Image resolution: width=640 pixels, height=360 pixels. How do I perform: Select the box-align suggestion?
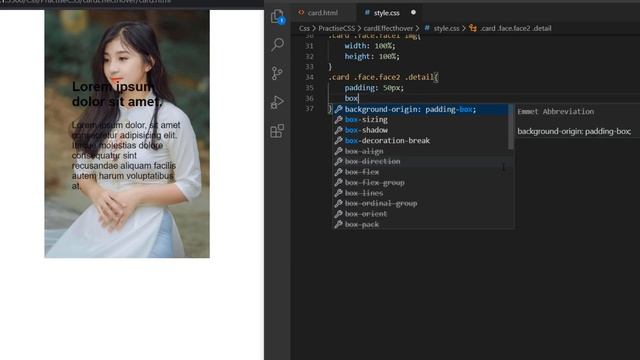(x=420, y=151)
